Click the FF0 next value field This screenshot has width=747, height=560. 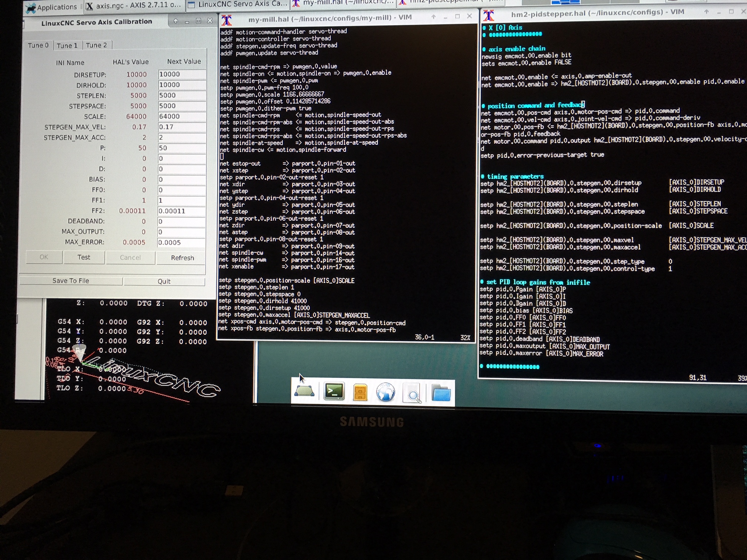click(182, 190)
